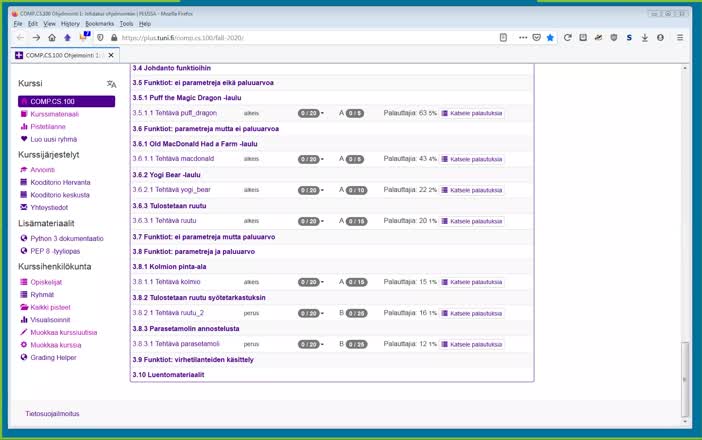This screenshot has height=440, width=702.
Task: Open the Bookmarks menu
Action: [99, 23]
